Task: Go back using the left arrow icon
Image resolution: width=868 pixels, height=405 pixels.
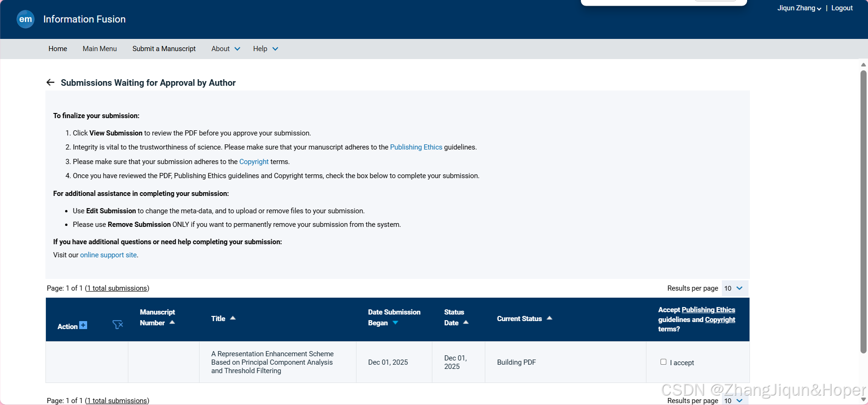Action: tap(51, 82)
